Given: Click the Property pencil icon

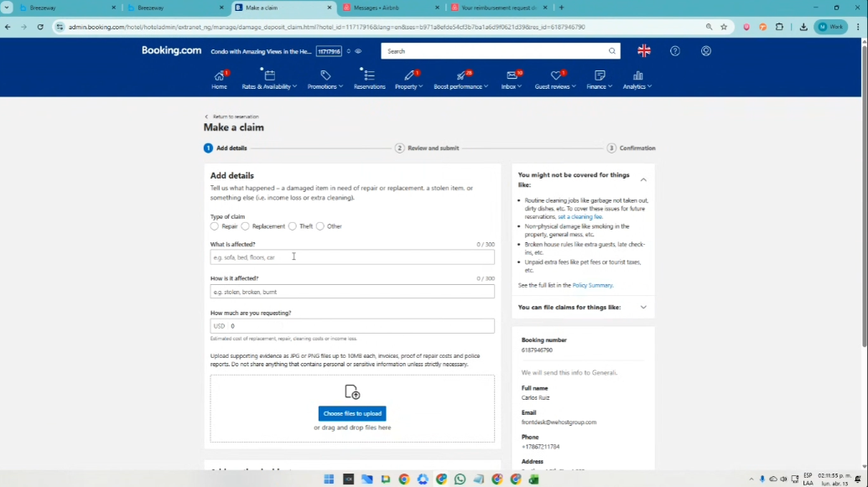Looking at the screenshot, I should click(409, 75).
